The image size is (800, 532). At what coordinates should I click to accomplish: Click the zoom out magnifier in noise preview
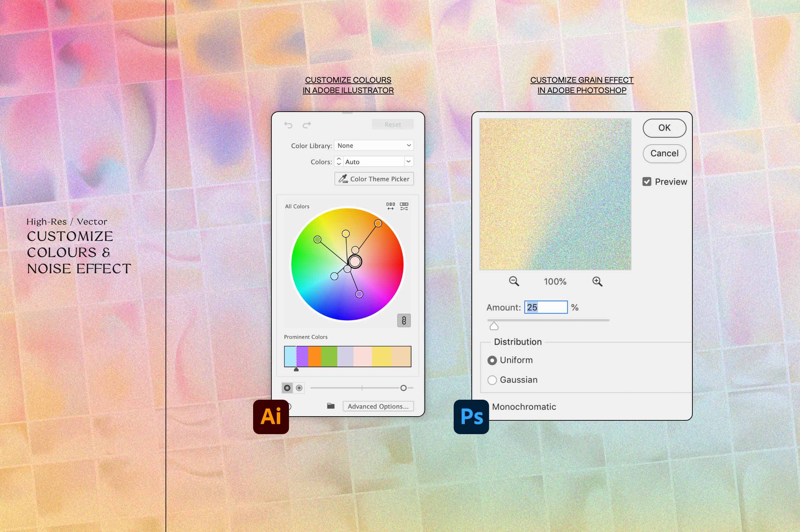(x=514, y=282)
